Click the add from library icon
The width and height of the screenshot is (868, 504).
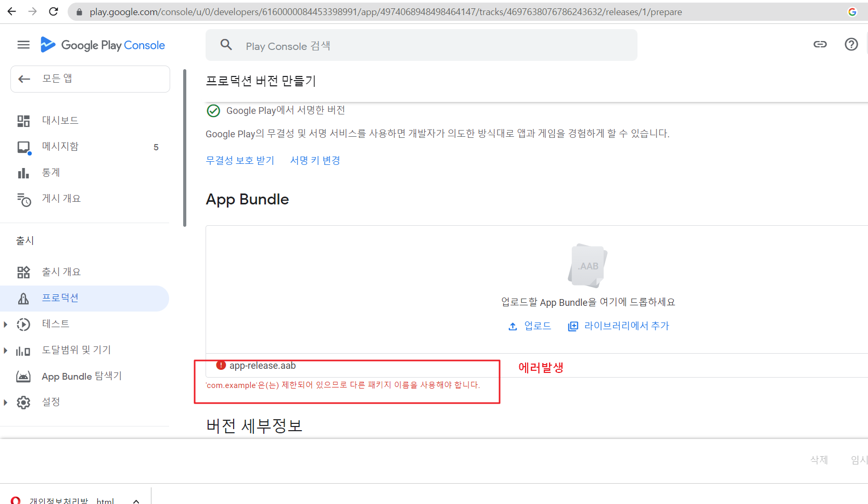tap(573, 326)
